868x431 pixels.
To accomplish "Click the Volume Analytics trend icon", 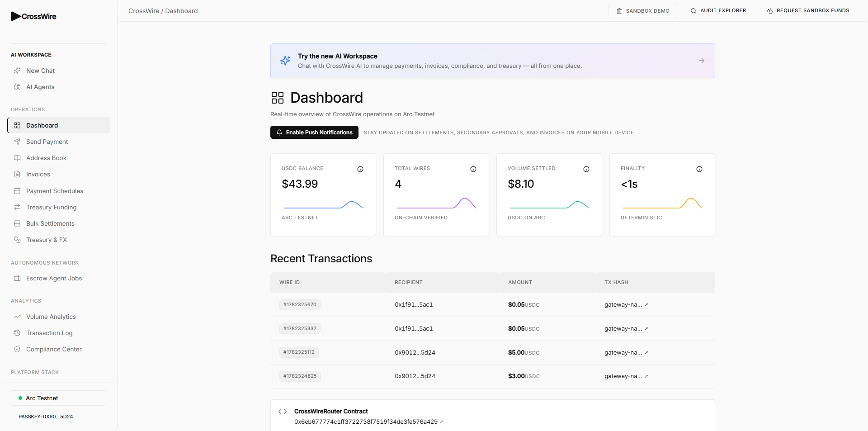I will (17, 317).
